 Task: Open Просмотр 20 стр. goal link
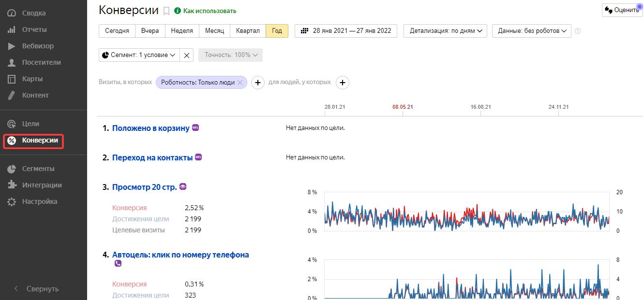[x=144, y=187]
